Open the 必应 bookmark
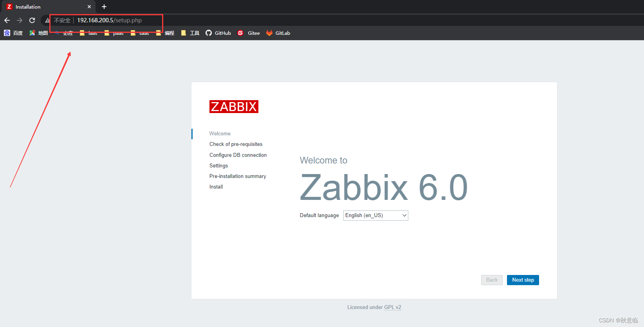 pos(64,33)
